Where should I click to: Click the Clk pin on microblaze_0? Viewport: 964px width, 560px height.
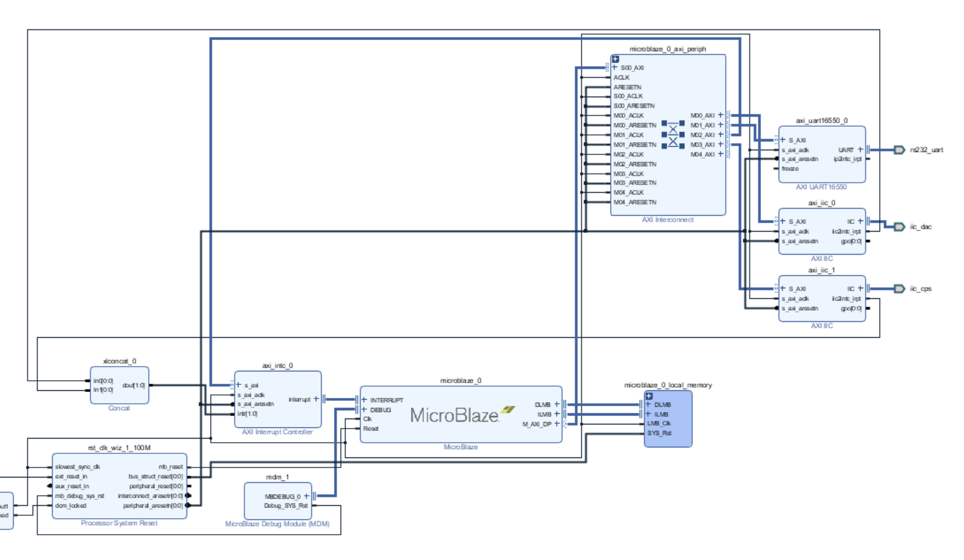368,419
